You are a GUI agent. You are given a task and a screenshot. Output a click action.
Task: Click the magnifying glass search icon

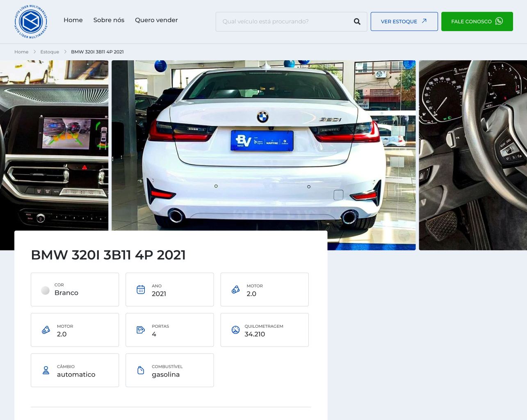(357, 22)
